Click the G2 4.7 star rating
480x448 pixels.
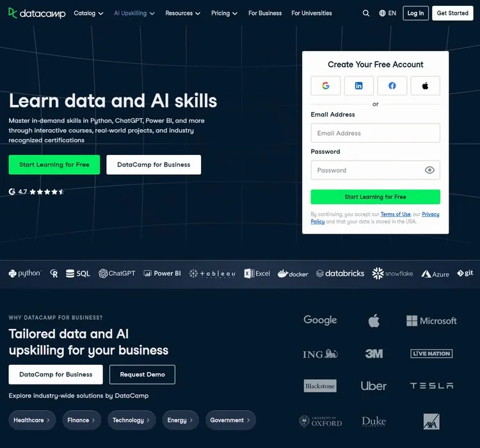36,192
